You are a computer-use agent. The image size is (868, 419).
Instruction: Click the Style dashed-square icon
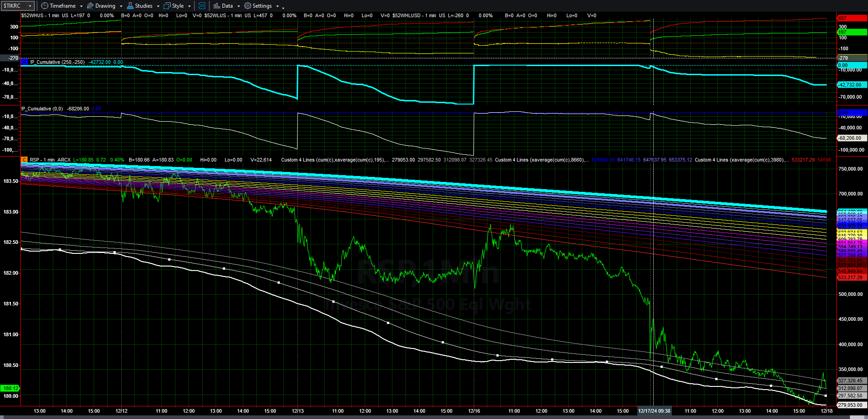[167, 6]
